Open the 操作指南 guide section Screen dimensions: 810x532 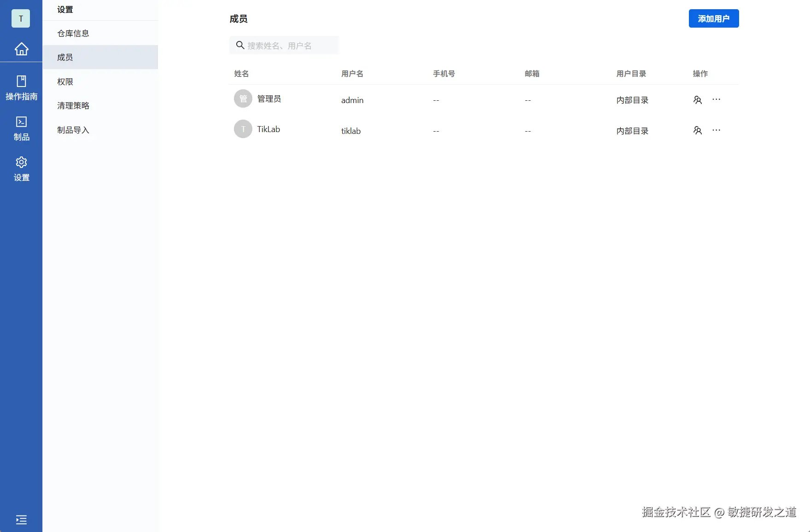coord(21,87)
